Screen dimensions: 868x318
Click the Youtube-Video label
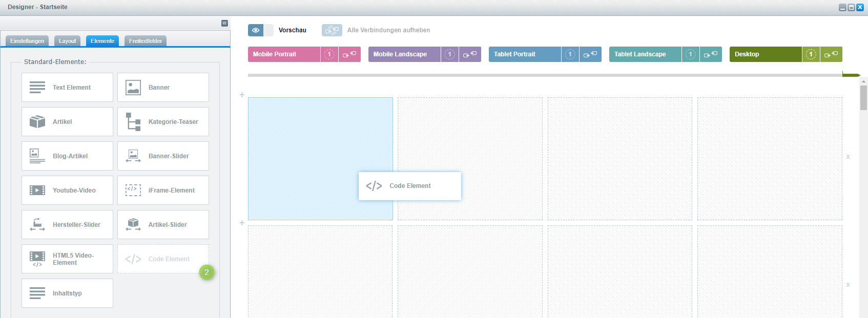(74, 190)
